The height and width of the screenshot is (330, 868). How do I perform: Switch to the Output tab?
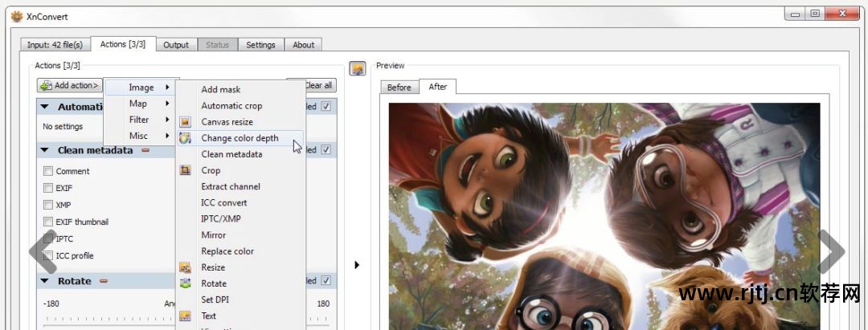(176, 45)
